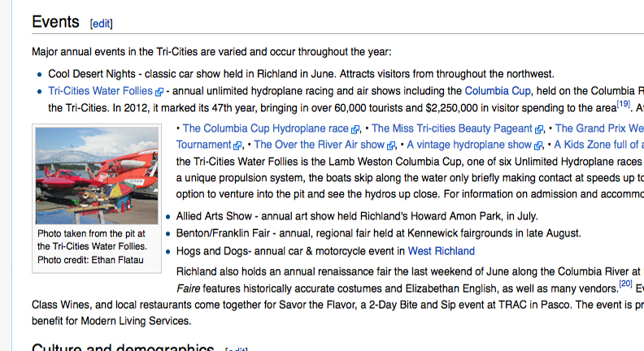Click external link icon after Miss Tri-cities Beauty Pageant
Viewport: 644px width, 351px height.
point(539,130)
